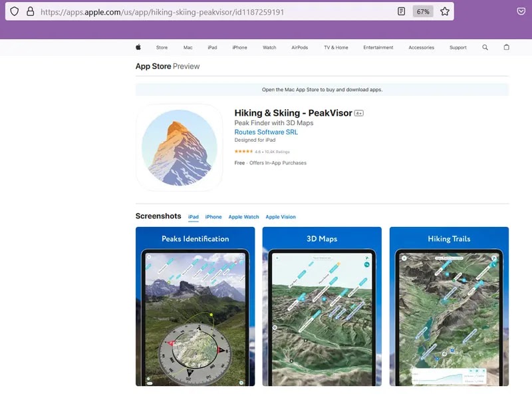Click the App Store Preview heading link
This screenshot has height=396, width=532.
tap(168, 67)
